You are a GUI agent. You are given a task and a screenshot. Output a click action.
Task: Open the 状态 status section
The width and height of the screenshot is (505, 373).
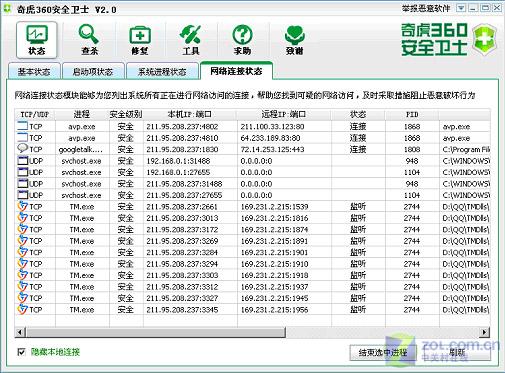pyautogui.click(x=37, y=40)
